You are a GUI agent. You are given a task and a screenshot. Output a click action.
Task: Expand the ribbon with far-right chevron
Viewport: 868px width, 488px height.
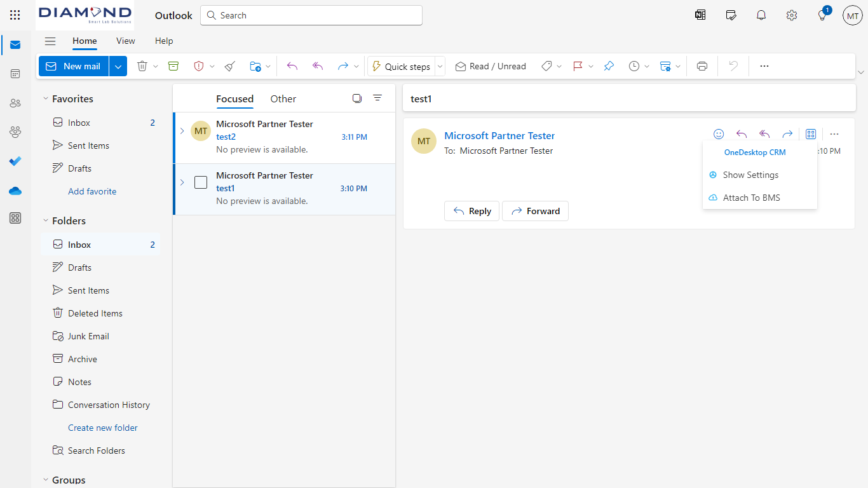coord(861,72)
